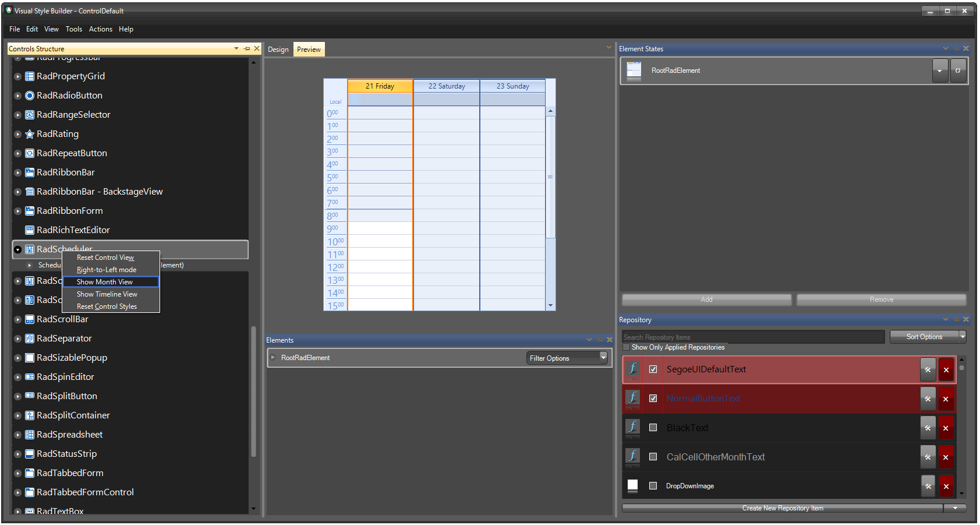Open the RootRadElement states dropdown arrow
Screen dimensions: 980x525
point(940,71)
